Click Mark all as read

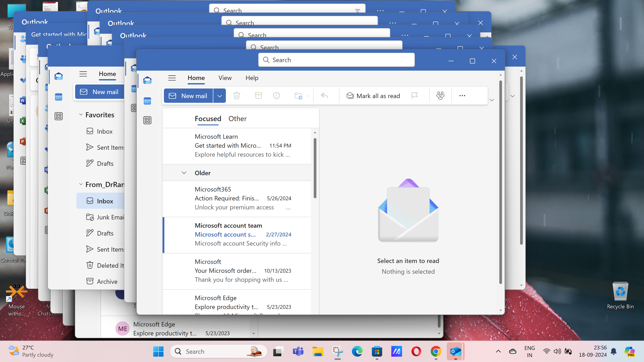[373, 96]
